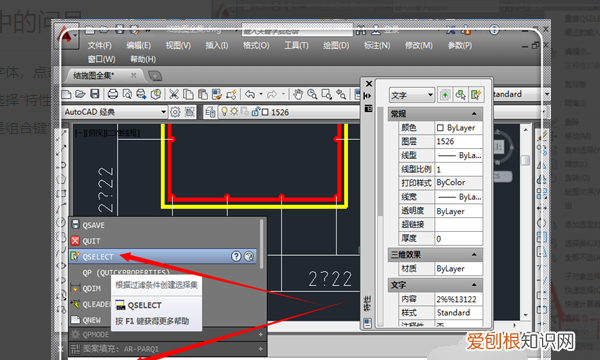Image resolution: width=600 pixels, height=360 pixels.
Task: Click the Zoom Window icon
Action: 327,94
